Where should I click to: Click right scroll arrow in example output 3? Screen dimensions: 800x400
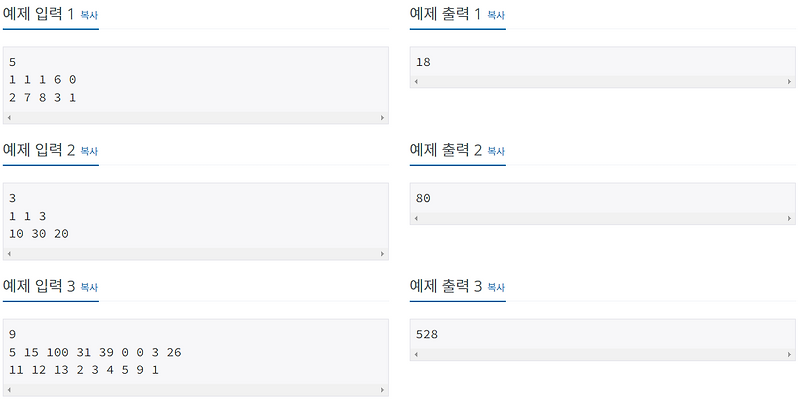(x=789, y=354)
